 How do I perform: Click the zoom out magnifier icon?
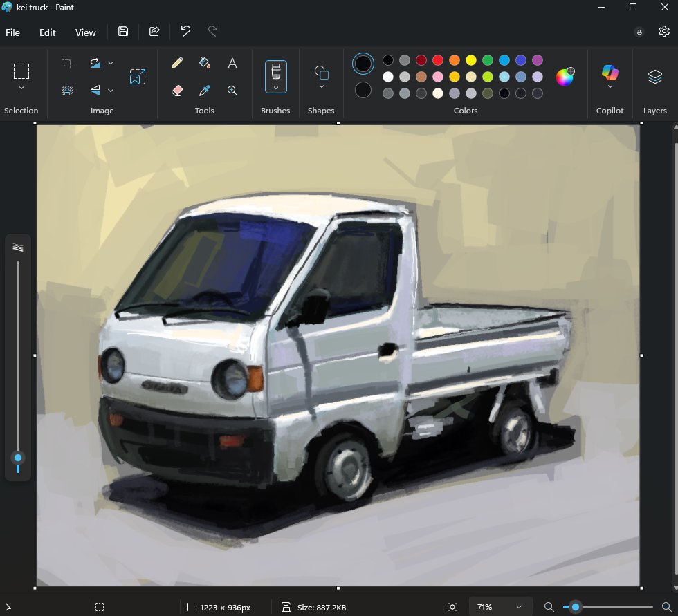[549, 607]
